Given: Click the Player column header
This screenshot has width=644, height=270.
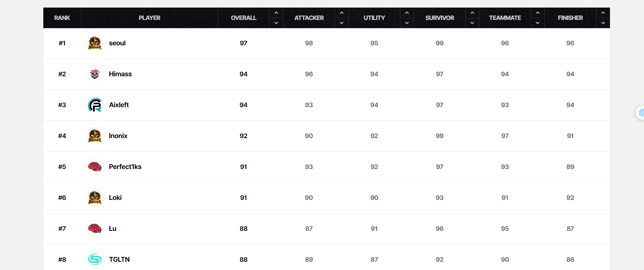Looking at the screenshot, I should (x=149, y=18).
